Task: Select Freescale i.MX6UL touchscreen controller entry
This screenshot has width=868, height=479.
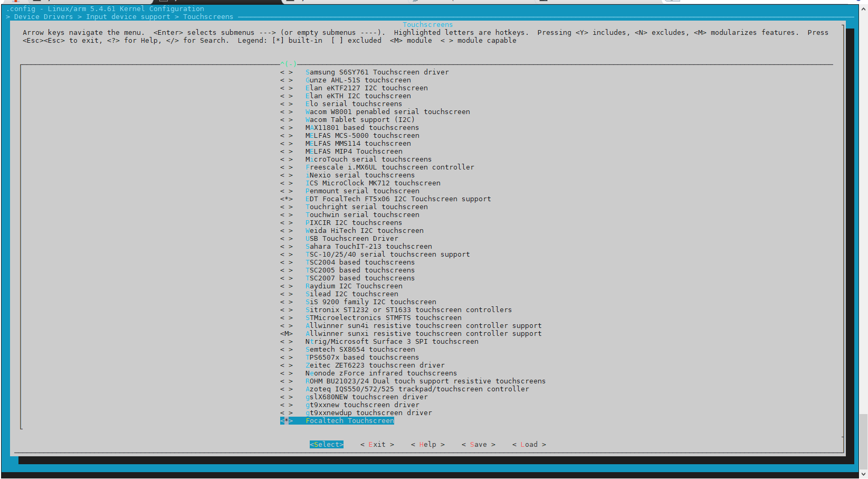Action: [x=389, y=167]
